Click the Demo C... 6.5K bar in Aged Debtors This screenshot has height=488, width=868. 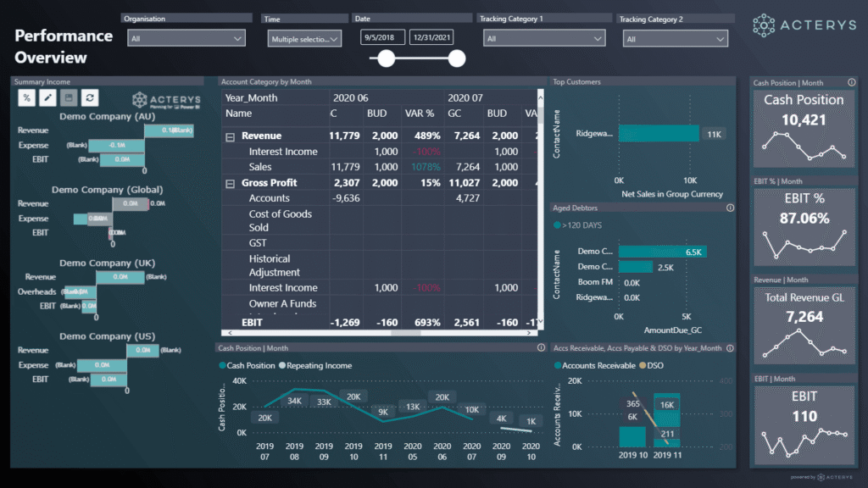pos(663,252)
